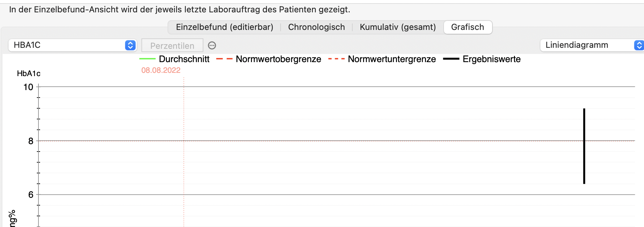Switch to the Chronologisch tab
The image size is (644, 227).
click(316, 27)
